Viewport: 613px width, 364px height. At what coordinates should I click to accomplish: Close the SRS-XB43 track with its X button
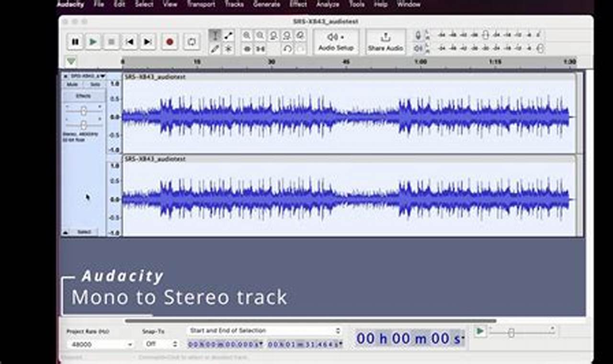click(x=66, y=76)
